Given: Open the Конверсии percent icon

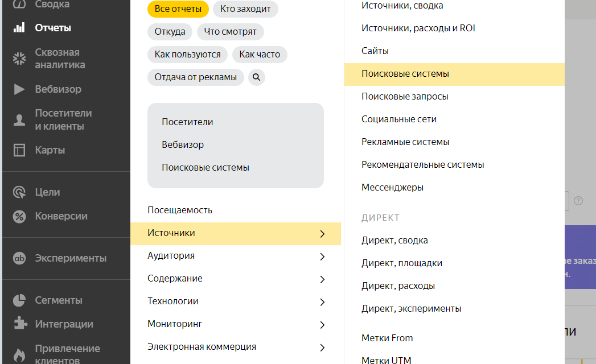Looking at the screenshot, I should click(19, 216).
